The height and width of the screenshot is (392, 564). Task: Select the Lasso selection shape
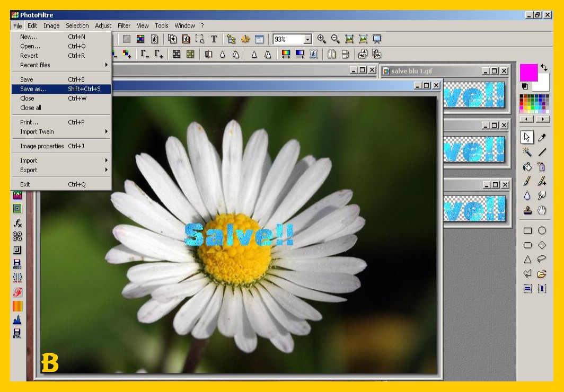(x=542, y=260)
